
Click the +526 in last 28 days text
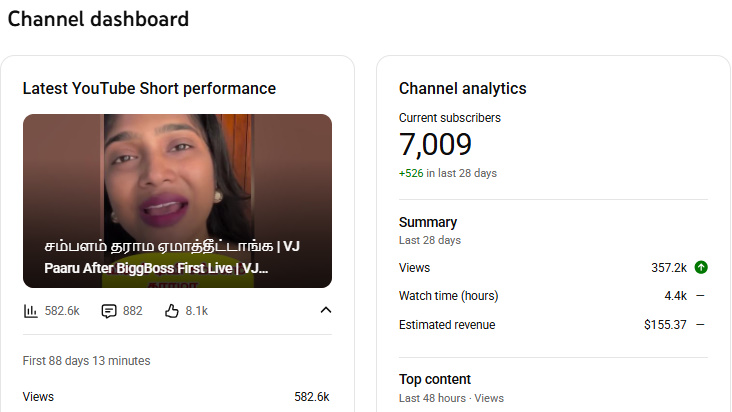pyautogui.click(x=447, y=173)
